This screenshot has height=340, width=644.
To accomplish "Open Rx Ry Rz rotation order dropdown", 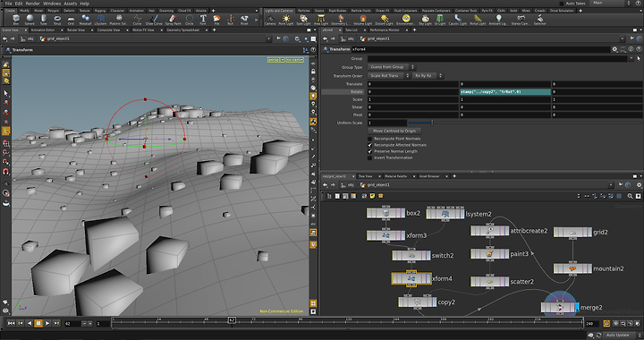I will coord(428,75).
